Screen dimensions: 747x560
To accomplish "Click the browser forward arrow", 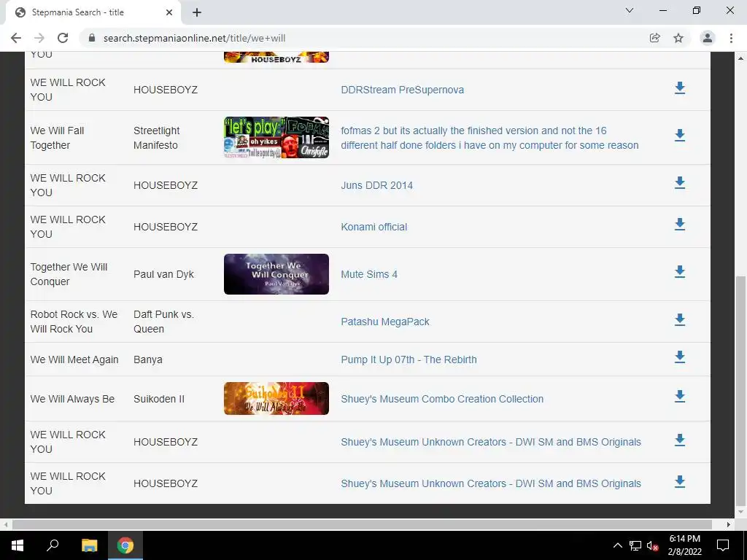I will pyautogui.click(x=39, y=38).
